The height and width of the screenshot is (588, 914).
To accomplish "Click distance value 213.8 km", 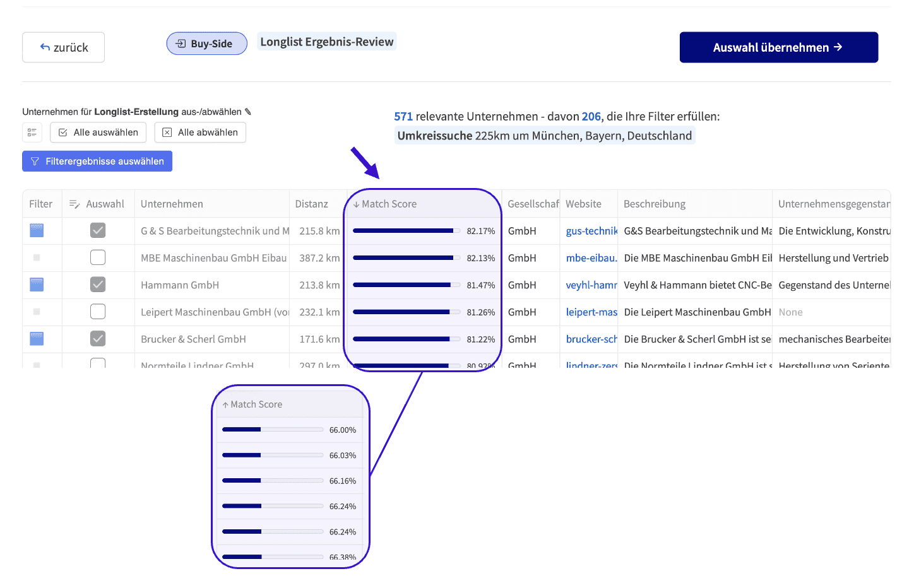I will [x=319, y=285].
